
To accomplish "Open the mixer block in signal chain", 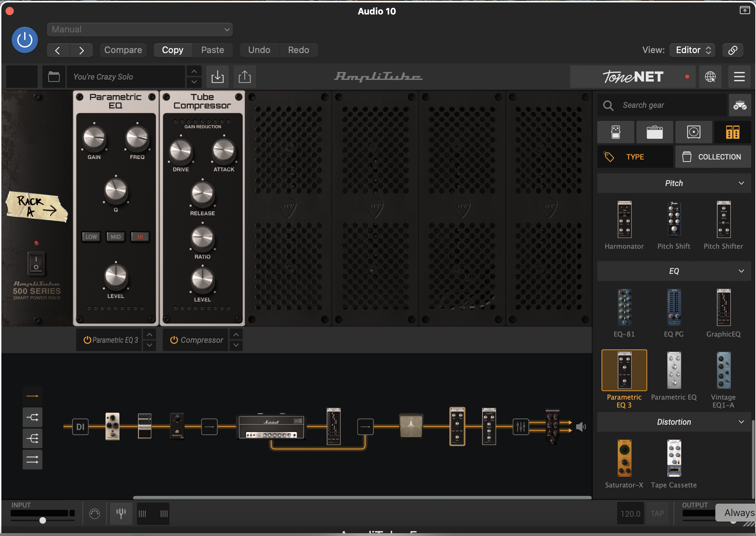I will (x=521, y=427).
